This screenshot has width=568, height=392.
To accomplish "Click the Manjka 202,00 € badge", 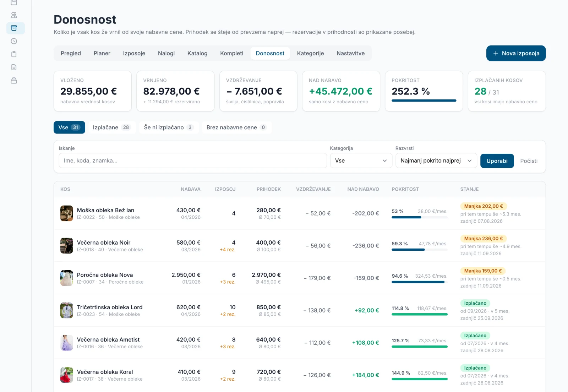I will 484,206.
